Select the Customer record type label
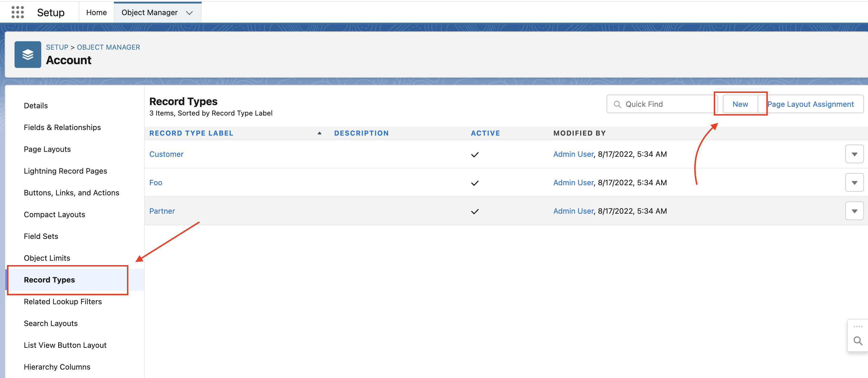This screenshot has width=868, height=378. pos(166,154)
